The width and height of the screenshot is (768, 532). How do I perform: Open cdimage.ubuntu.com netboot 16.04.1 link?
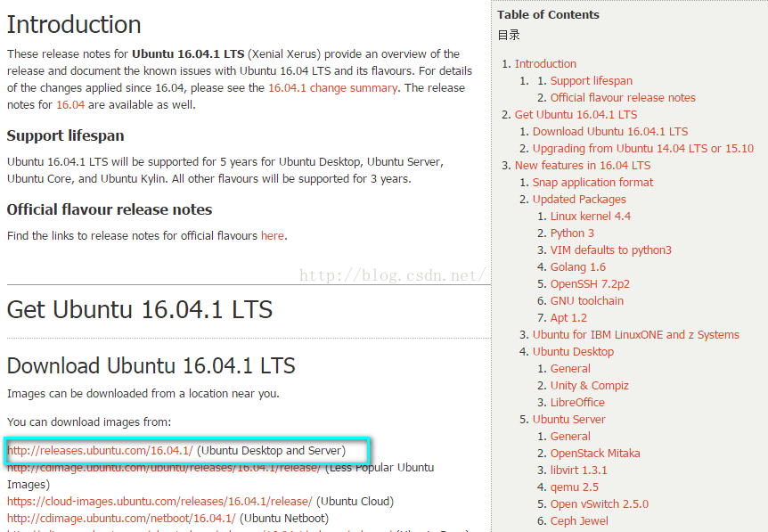[x=121, y=519]
